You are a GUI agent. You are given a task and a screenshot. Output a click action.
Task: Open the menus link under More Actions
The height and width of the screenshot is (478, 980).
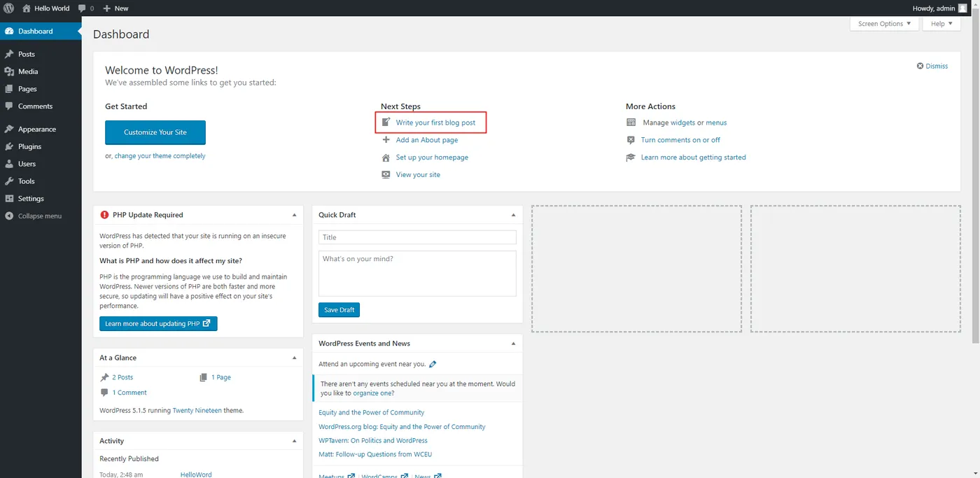point(716,122)
